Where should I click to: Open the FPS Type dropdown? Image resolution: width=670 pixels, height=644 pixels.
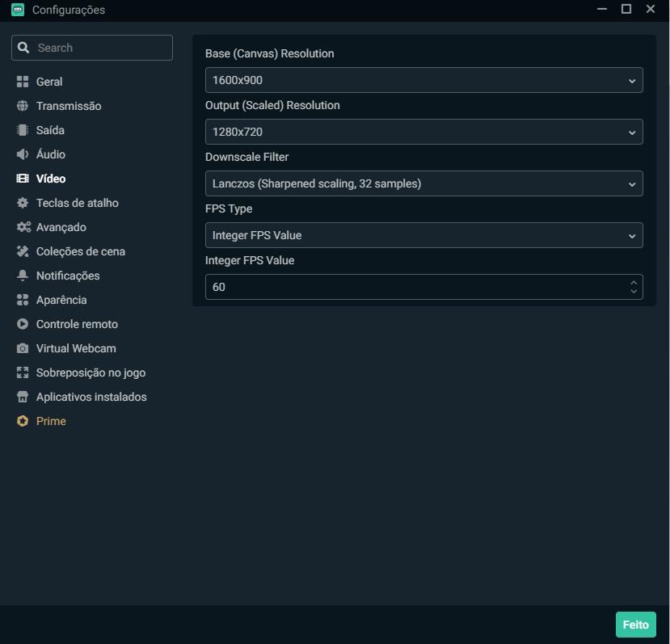point(423,235)
